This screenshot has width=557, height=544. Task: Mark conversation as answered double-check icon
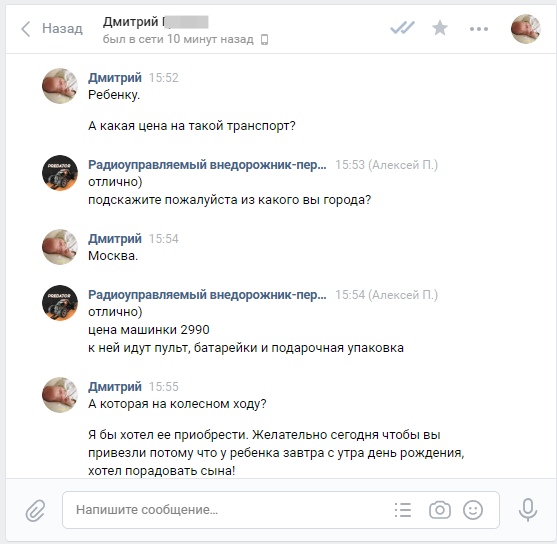click(402, 28)
